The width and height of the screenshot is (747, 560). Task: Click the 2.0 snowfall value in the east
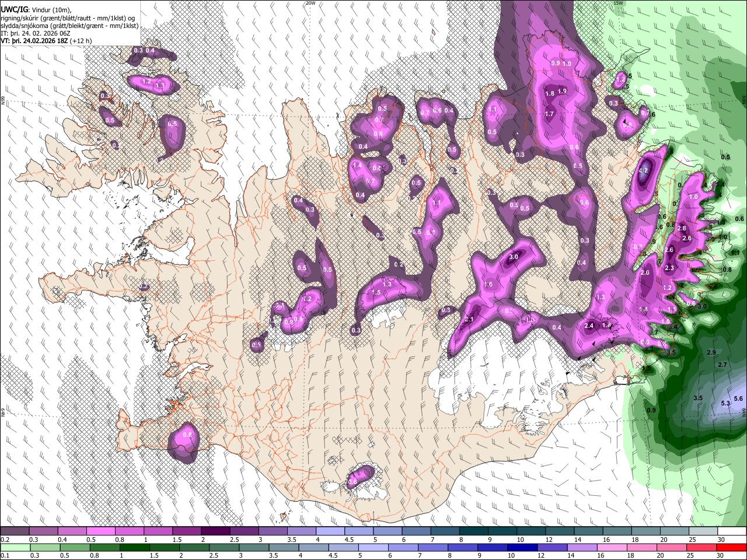645,272
